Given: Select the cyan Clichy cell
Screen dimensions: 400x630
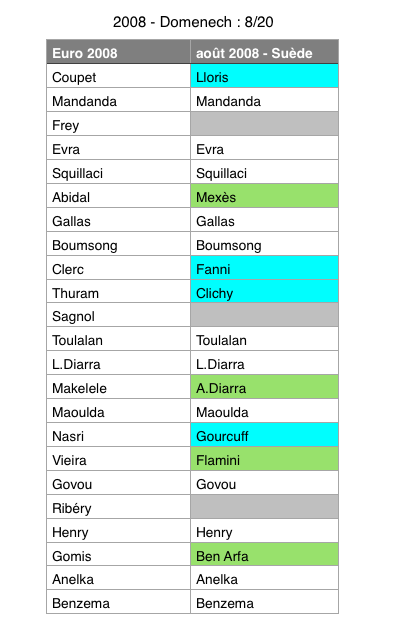Looking at the screenshot, I should 264,292.
